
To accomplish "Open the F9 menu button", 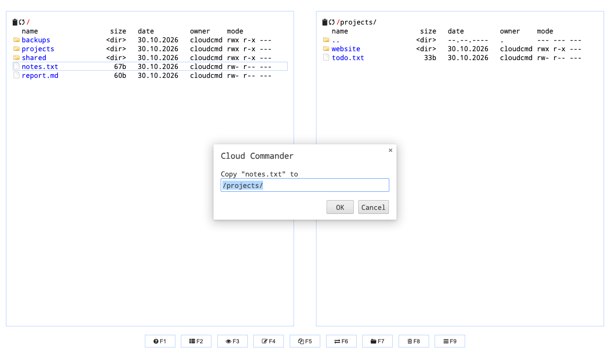I will click(450, 341).
